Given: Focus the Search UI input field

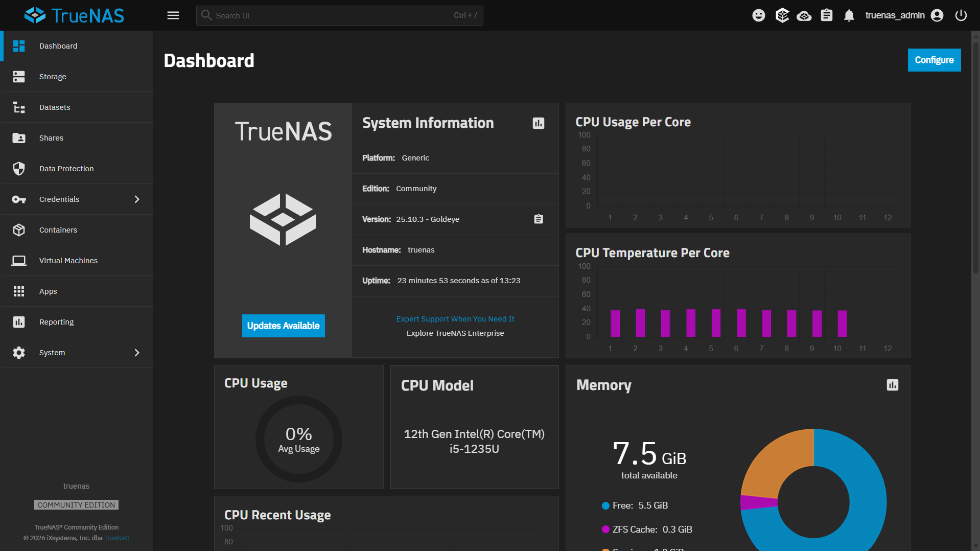Looking at the screenshot, I should point(339,15).
